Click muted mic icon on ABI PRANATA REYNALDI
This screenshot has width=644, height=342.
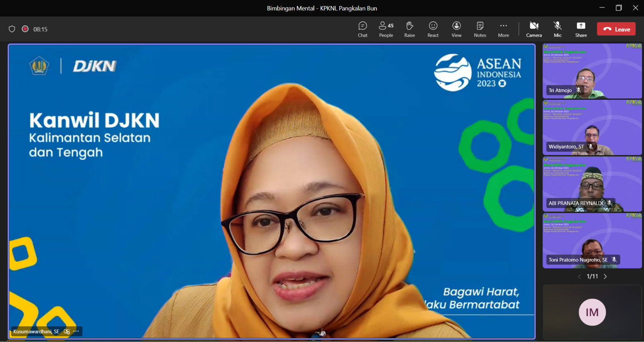coord(609,203)
